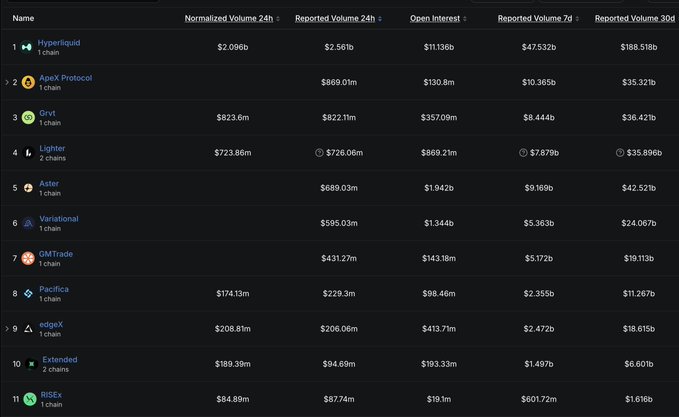Open the Aster protocol link
The image size is (679, 417).
click(x=49, y=184)
